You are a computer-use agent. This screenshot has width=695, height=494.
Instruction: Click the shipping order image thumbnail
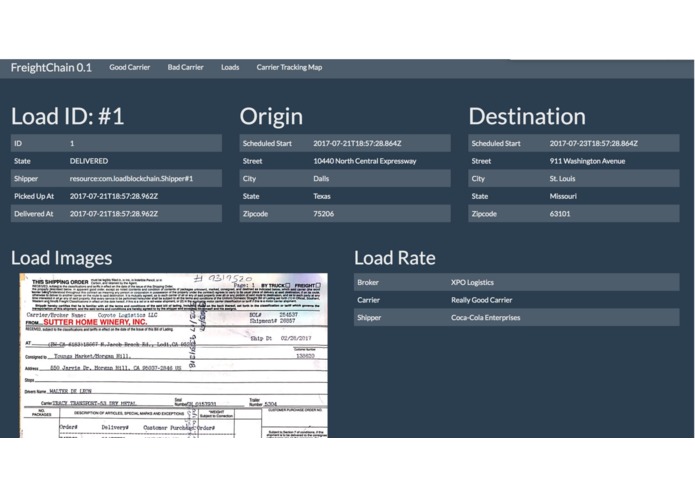pos(173,355)
